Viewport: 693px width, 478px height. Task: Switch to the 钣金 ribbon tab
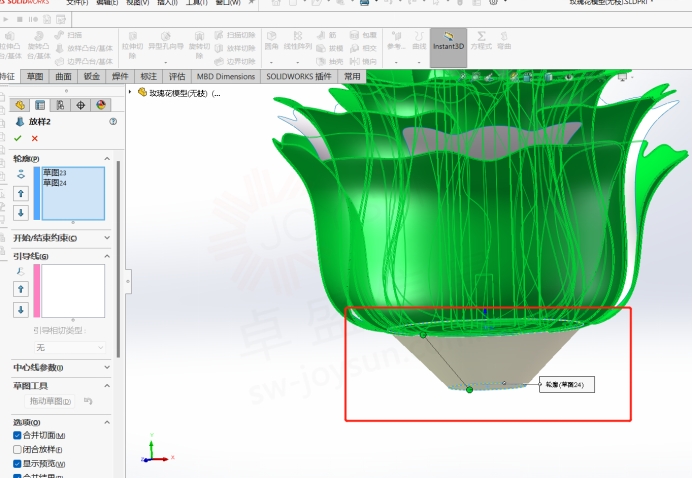point(91,76)
